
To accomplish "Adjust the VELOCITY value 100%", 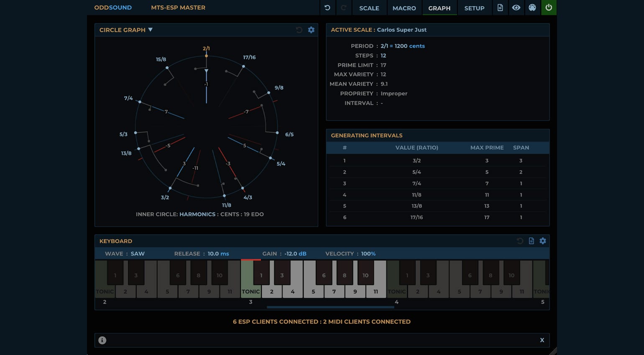I will [368, 254].
